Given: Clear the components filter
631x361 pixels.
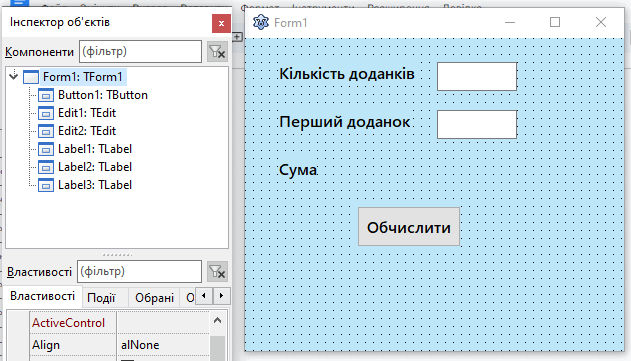Looking at the screenshot, I should point(217,52).
